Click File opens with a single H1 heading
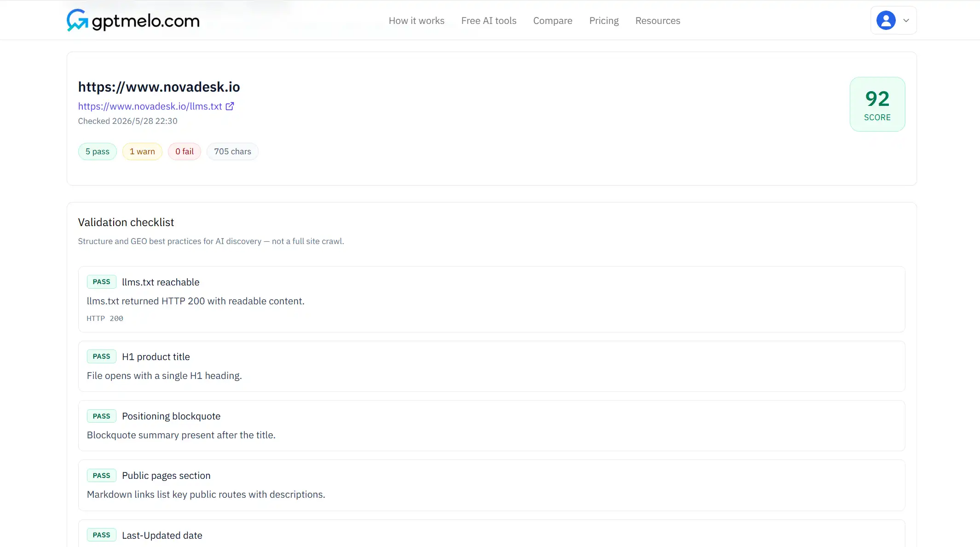This screenshot has width=980, height=547. pos(164,376)
